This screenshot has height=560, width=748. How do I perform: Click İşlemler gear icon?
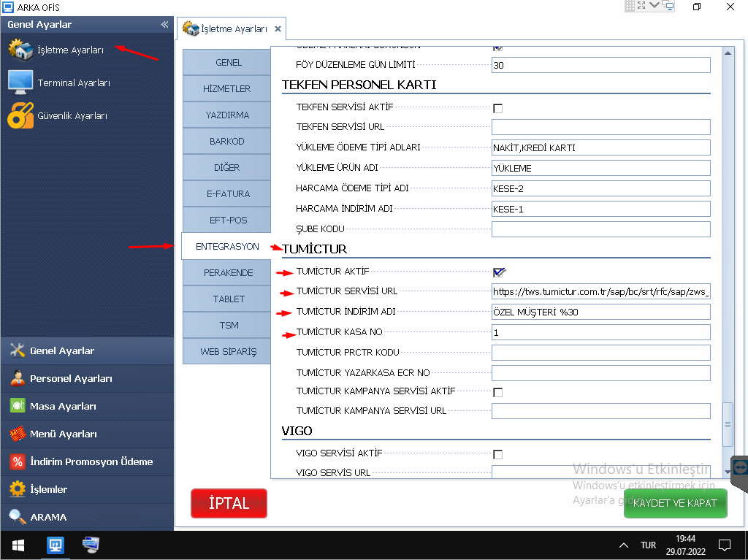tap(18, 489)
